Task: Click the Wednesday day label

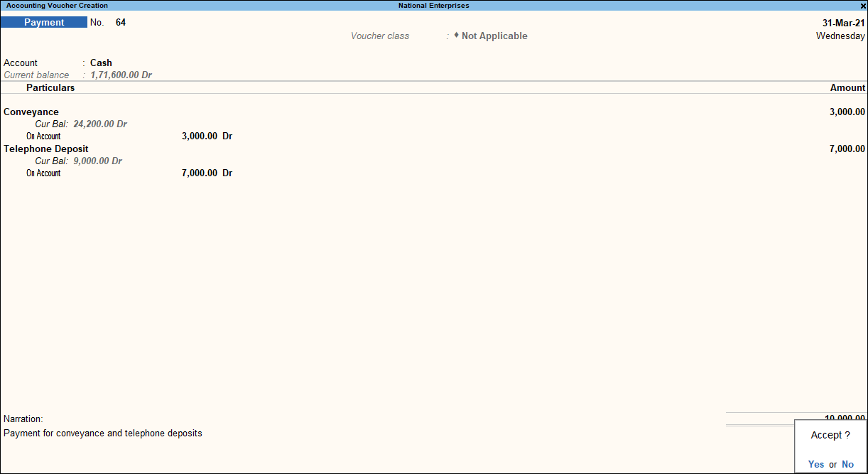Action: pos(840,36)
